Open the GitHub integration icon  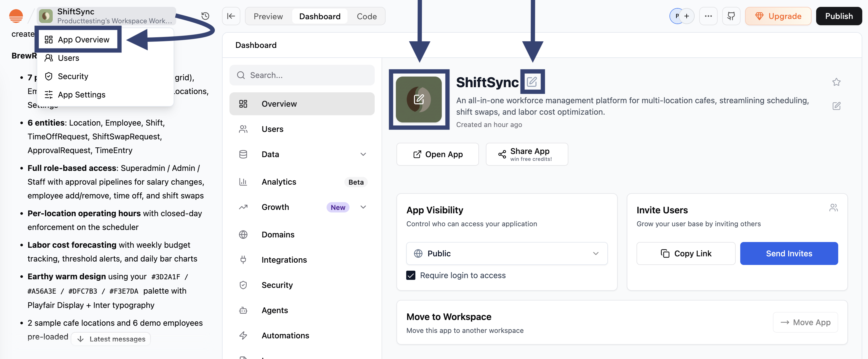tap(731, 16)
